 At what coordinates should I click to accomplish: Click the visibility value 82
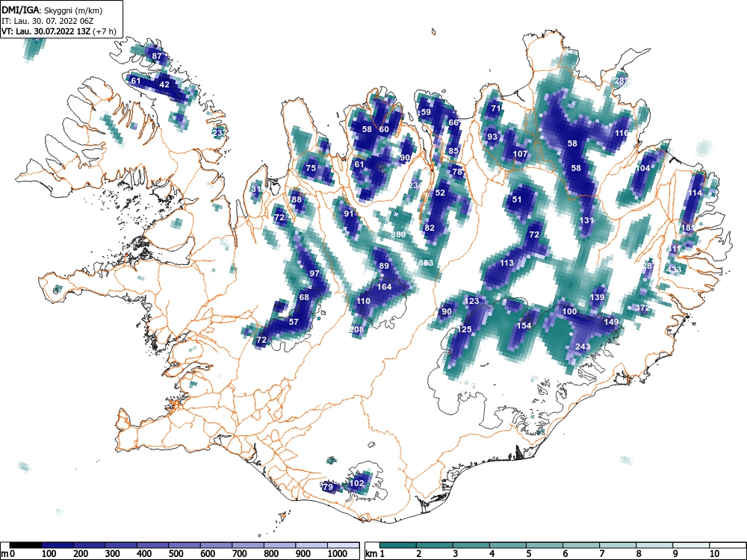(x=430, y=228)
